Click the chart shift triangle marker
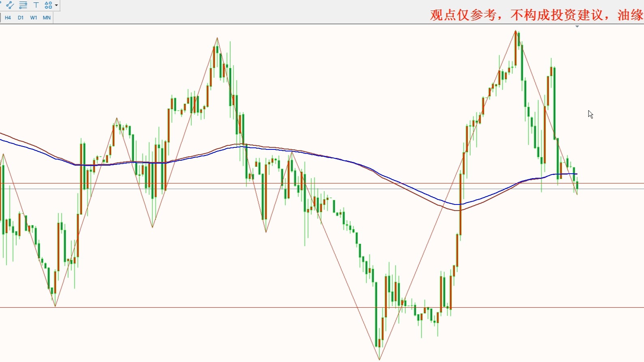The image size is (644, 362). [577, 27]
